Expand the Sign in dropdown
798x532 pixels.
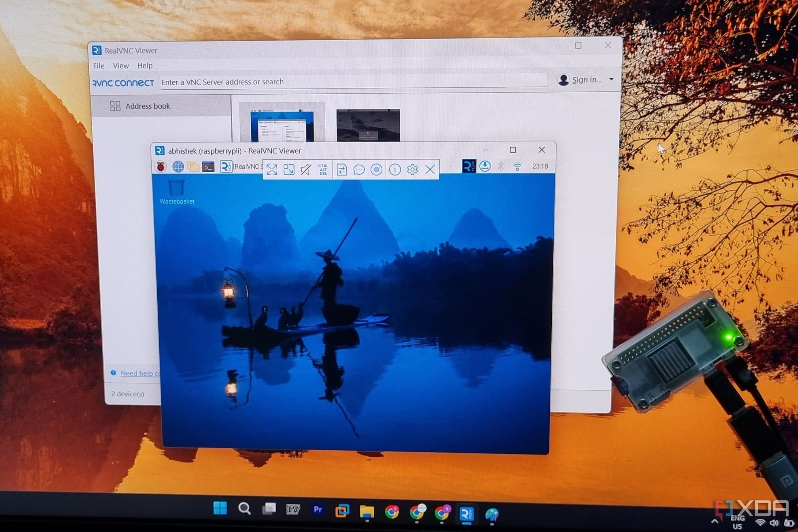pos(611,79)
